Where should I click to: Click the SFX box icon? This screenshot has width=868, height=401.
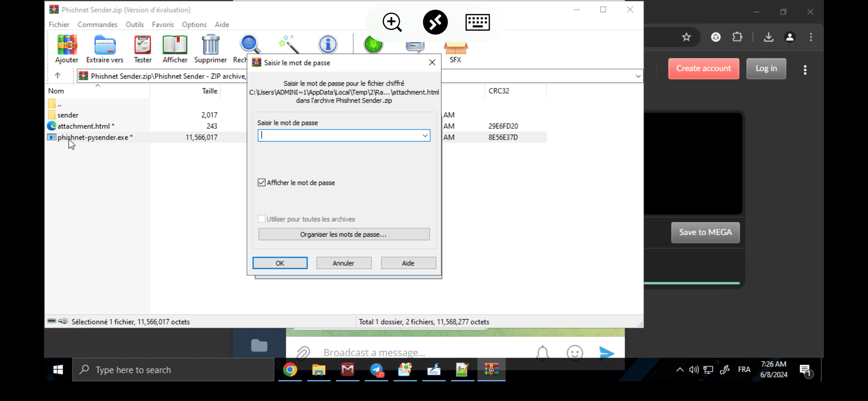[455, 51]
